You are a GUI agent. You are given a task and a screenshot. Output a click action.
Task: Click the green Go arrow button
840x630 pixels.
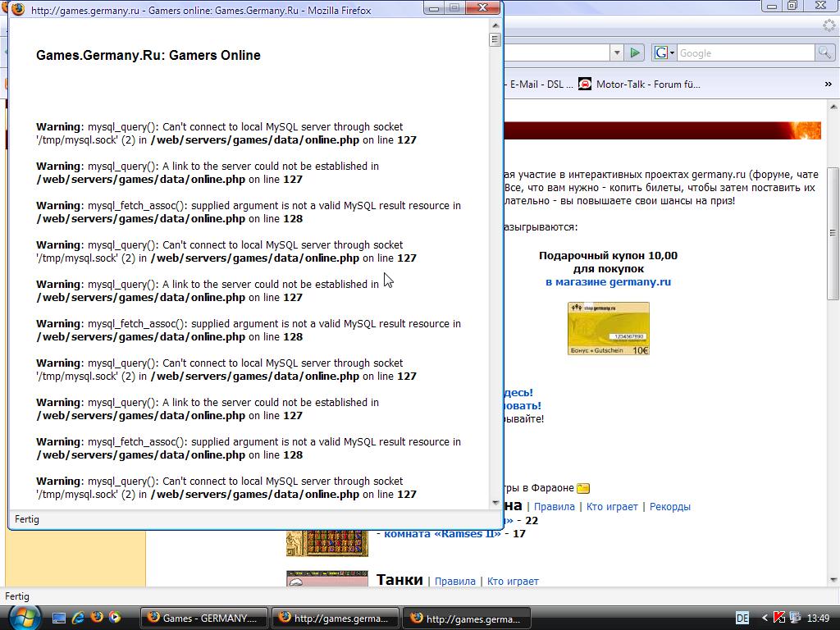pyautogui.click(x=635, y=52)
